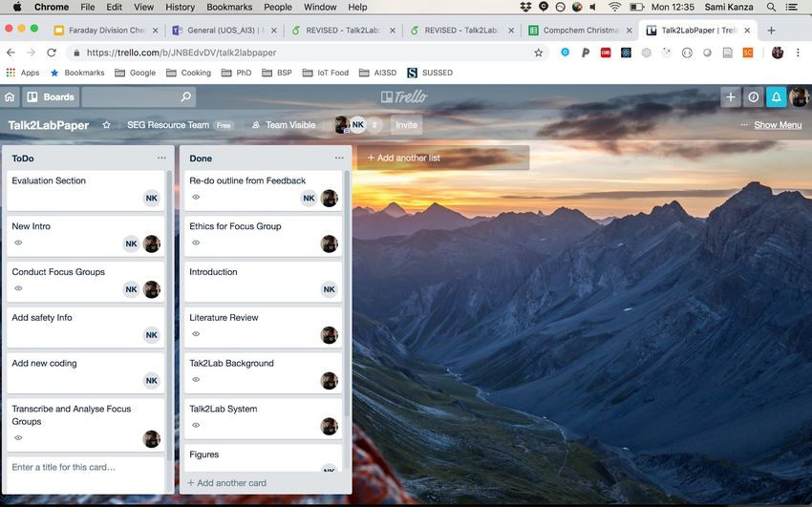
Task: Toggle watch eye icon on New Intro card
Action: click(x=18, y=243)
